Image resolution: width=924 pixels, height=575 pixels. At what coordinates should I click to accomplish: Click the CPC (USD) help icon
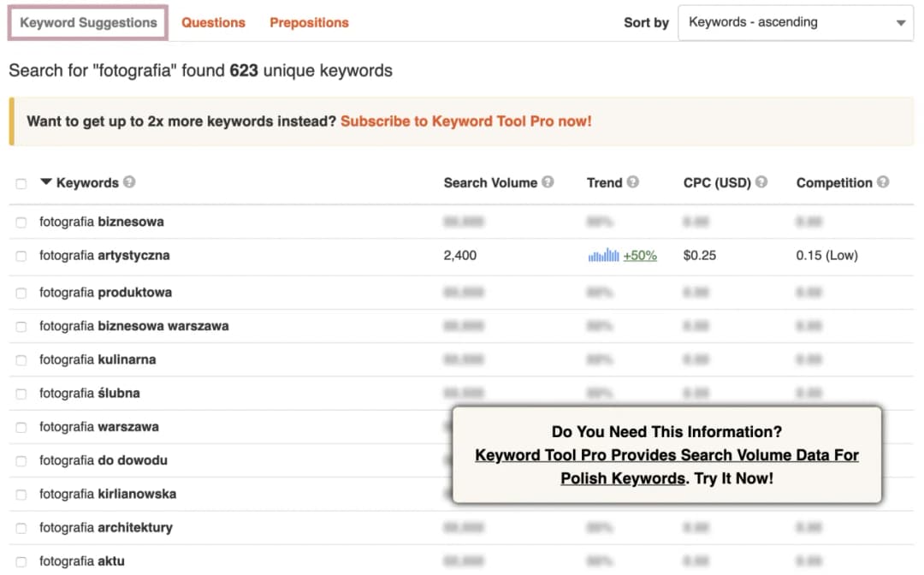pos(761,182)
